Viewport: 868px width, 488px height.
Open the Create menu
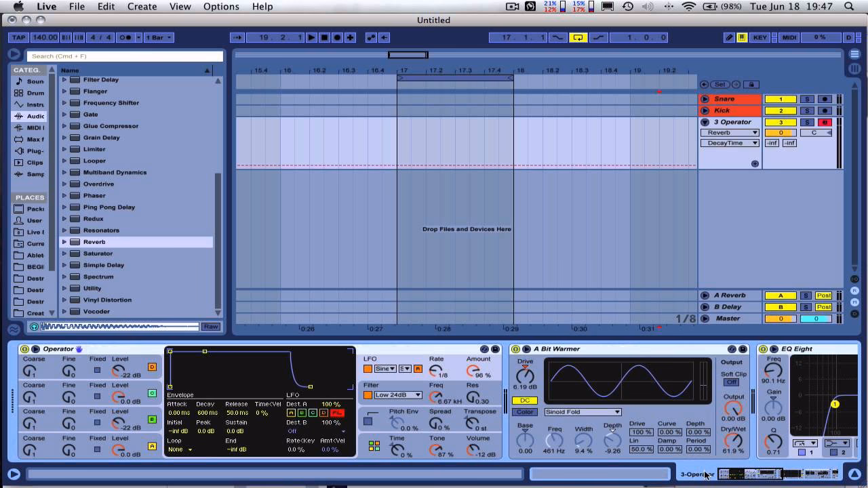[x=142, y=7]
